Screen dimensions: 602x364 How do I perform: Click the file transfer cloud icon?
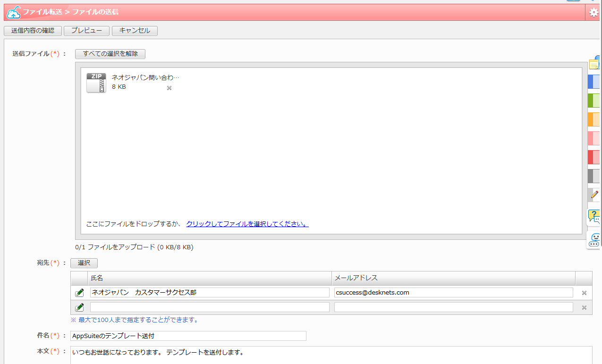pyautogui.click(x=14, y=13)
